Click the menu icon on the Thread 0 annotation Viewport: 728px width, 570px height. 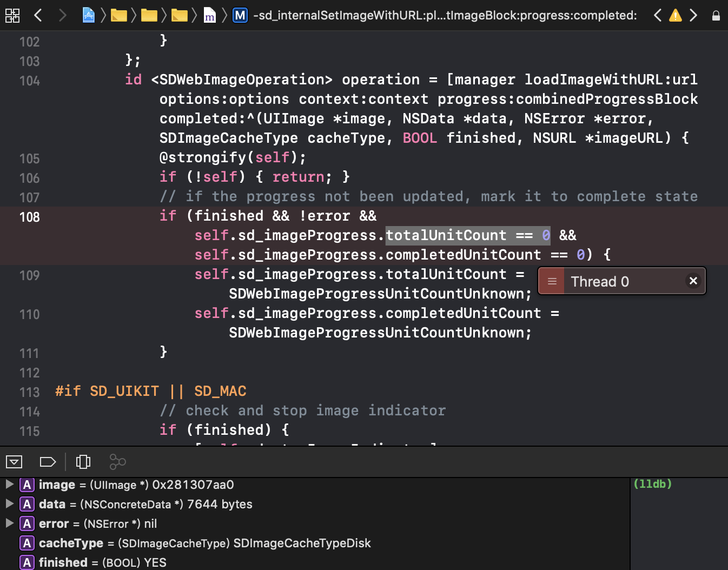coord(552,281)
